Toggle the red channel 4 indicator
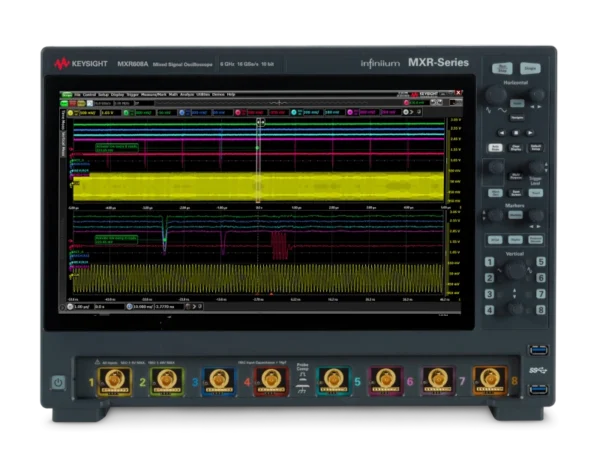The height and width of the screenshot is (450, 600). (238, 112)
